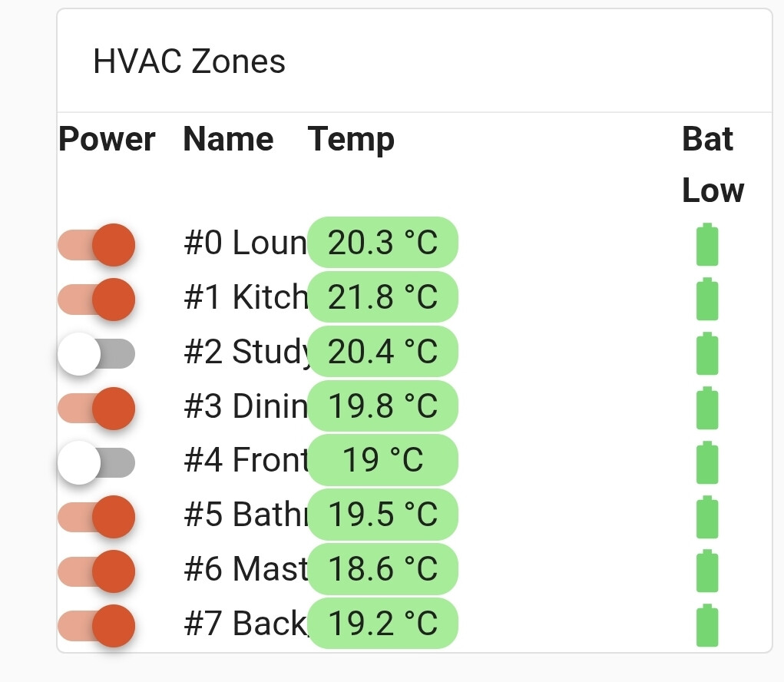Click the Bat Low column header

713,164
